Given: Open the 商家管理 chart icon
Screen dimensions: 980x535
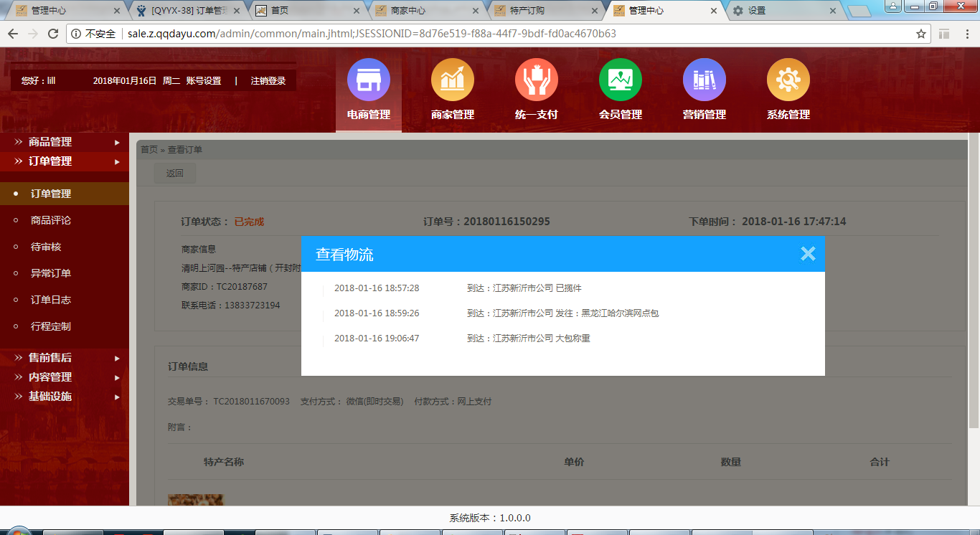Looking at the screenshot, I should point(452,80).
